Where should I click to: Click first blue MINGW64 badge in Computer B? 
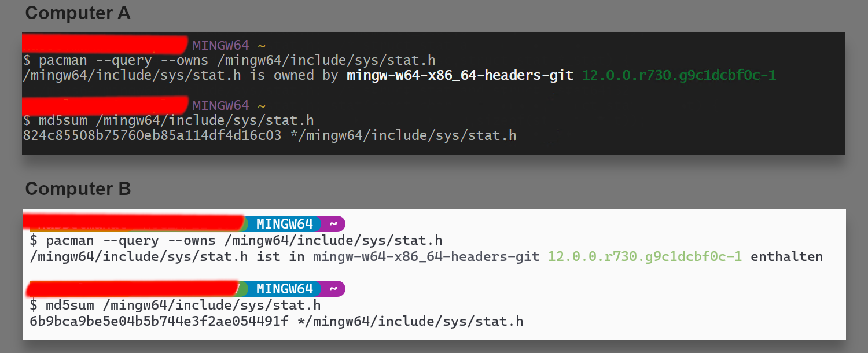pyautogui.click(x=284, y=224)
